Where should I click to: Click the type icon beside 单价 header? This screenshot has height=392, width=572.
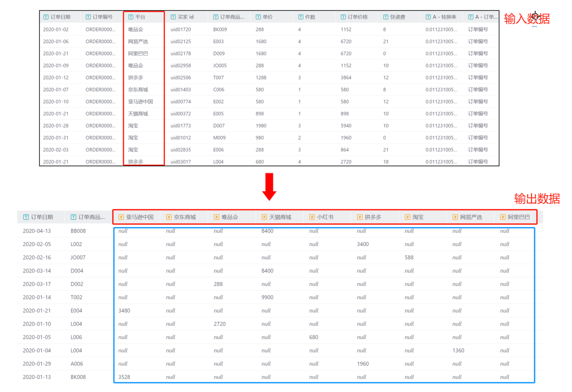pos(258,17)
